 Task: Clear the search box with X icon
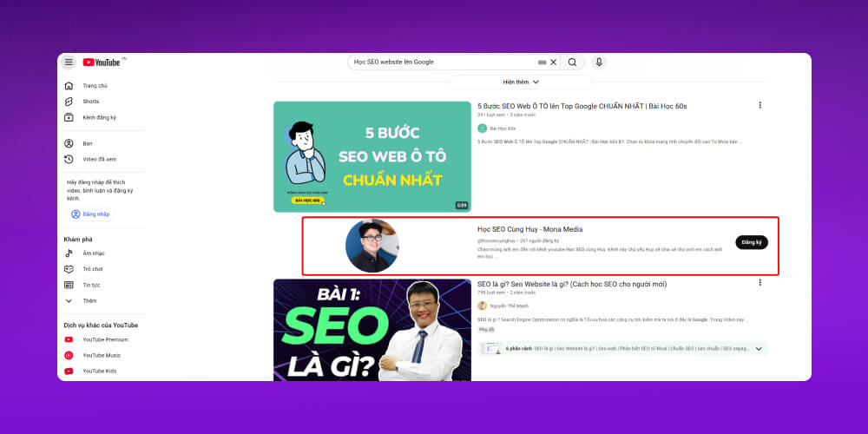pyautogui.click(x=554, y=62)
